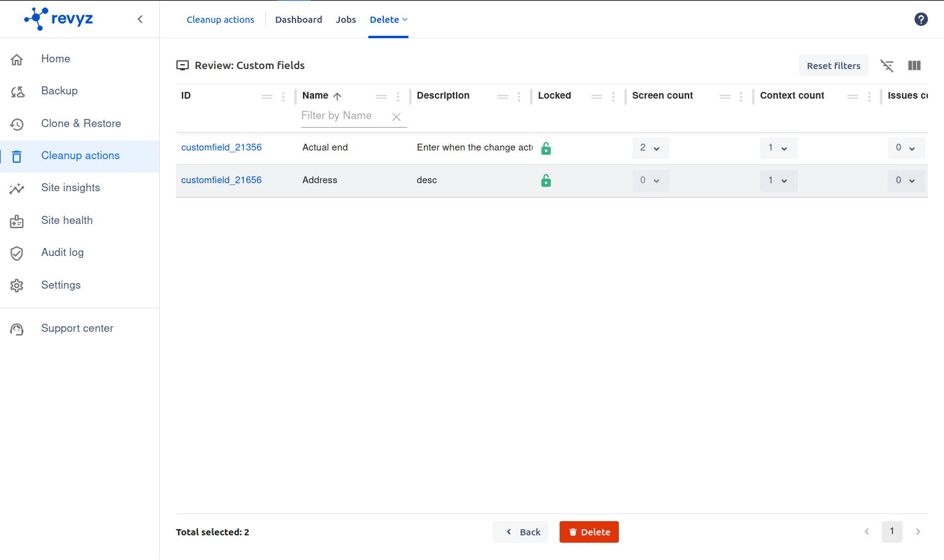Screen dimensions: 944x560
Task: Open Description column options menu dots
Action: [x=519, y=97]
